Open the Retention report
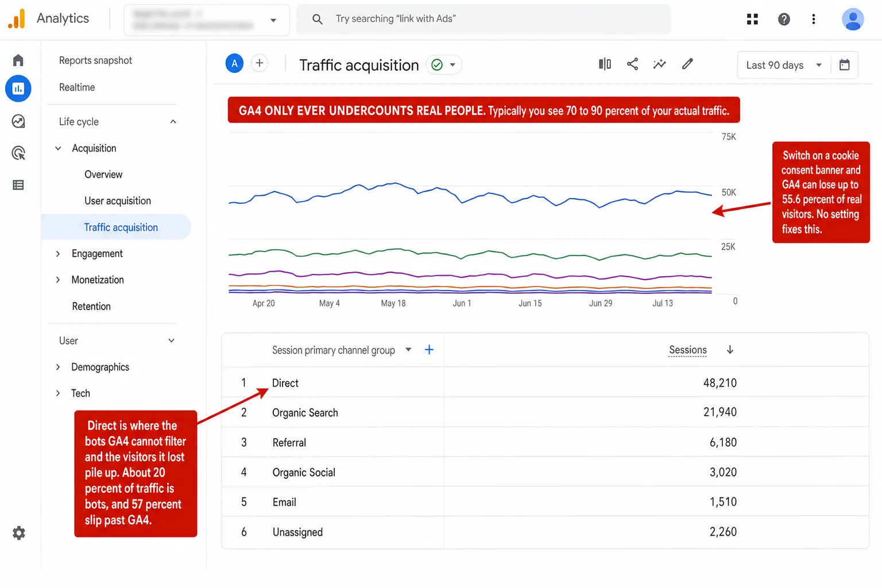The height and width of the screenshot is (588, 882). point(91,307)
